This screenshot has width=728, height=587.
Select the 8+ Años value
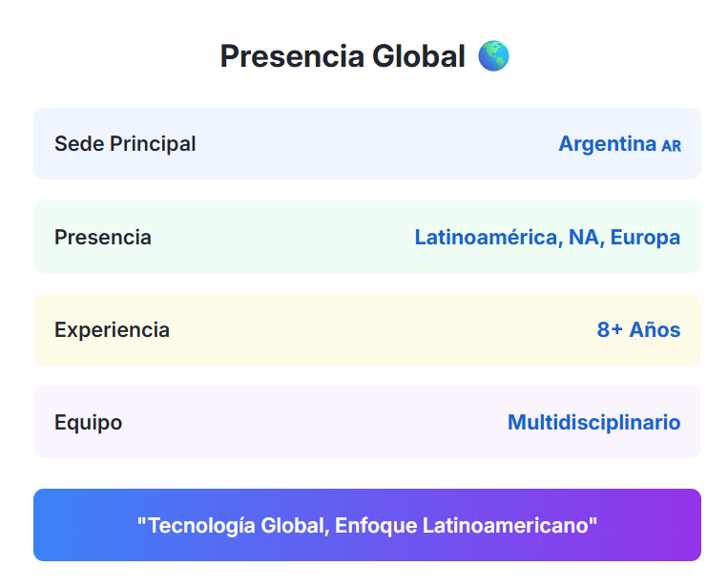coord(638,330)
